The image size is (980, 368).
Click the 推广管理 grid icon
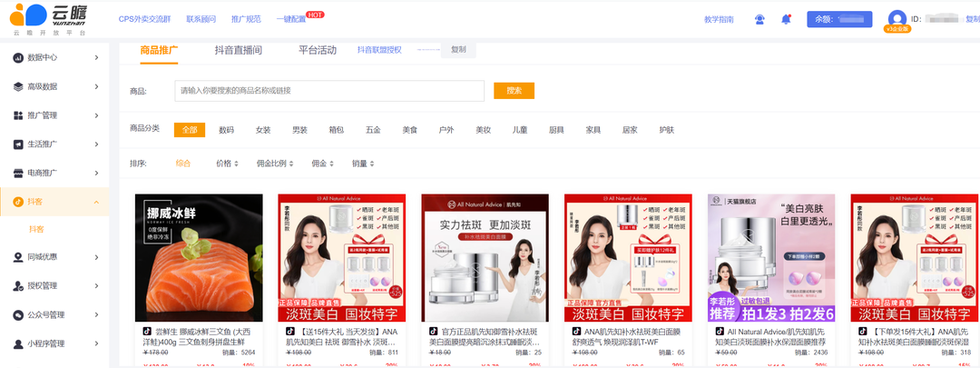(x=18, y=115)
